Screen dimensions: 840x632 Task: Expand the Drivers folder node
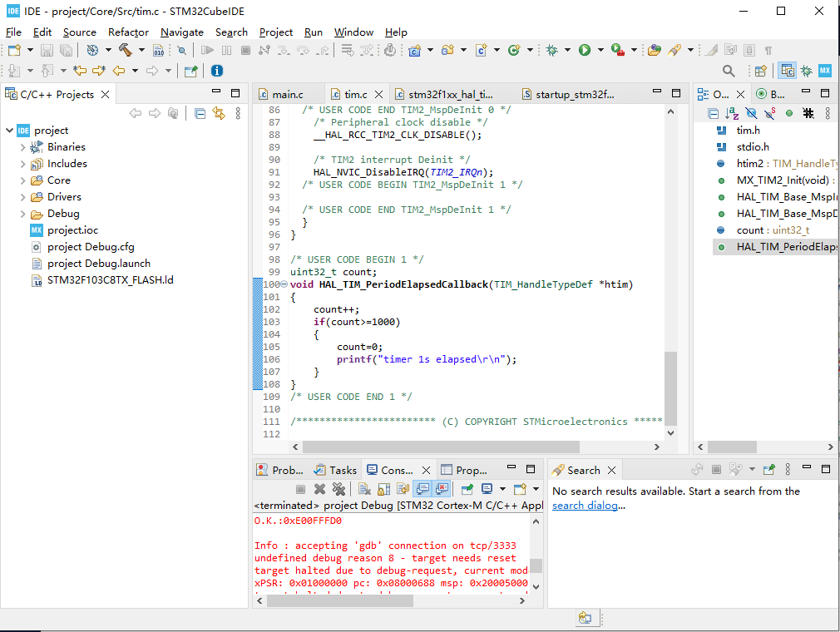point(22,196)
